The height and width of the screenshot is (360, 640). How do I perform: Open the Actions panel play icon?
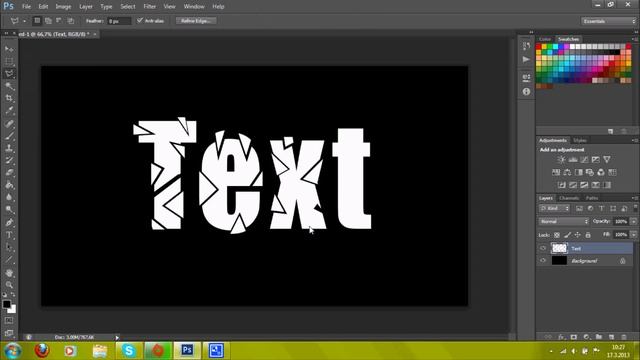[x=526, y=60]
